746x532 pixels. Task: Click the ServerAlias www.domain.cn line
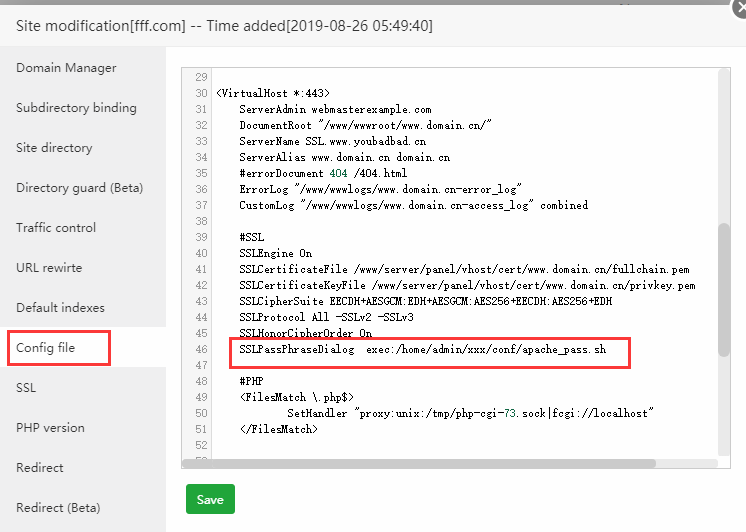point(344,158)
